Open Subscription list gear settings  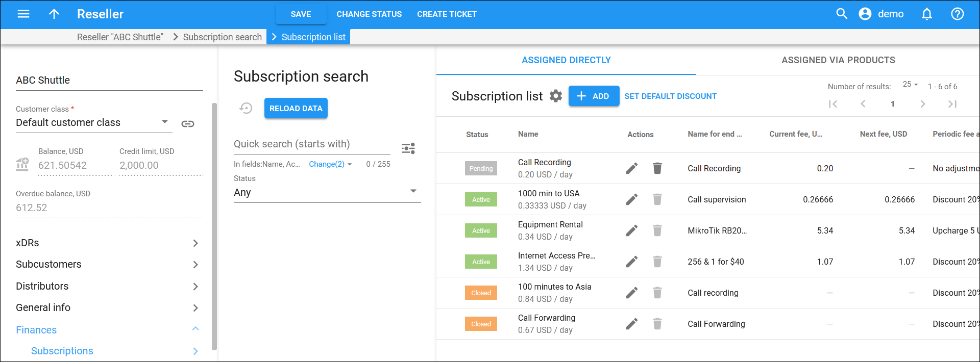[556, 96]
